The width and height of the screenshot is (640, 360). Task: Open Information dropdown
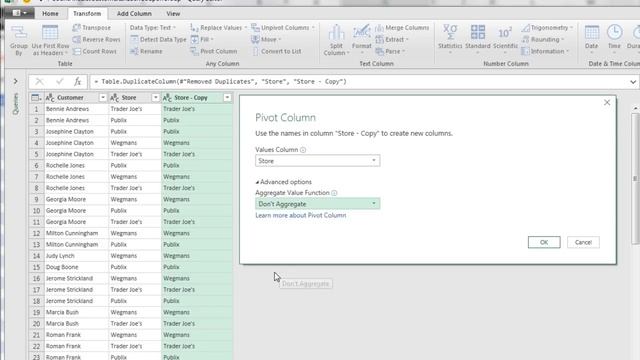[x=545, y=51]
